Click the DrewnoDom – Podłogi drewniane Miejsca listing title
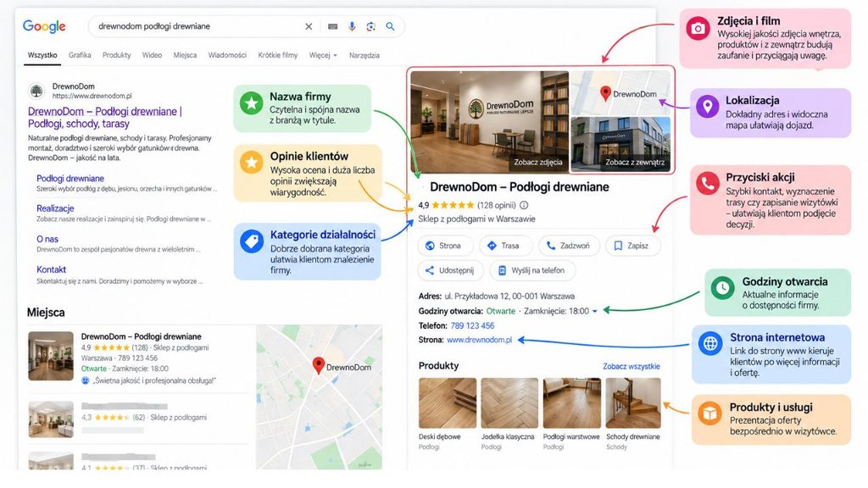The height and width of the screenshot is (488, 868). coord(142,336)
